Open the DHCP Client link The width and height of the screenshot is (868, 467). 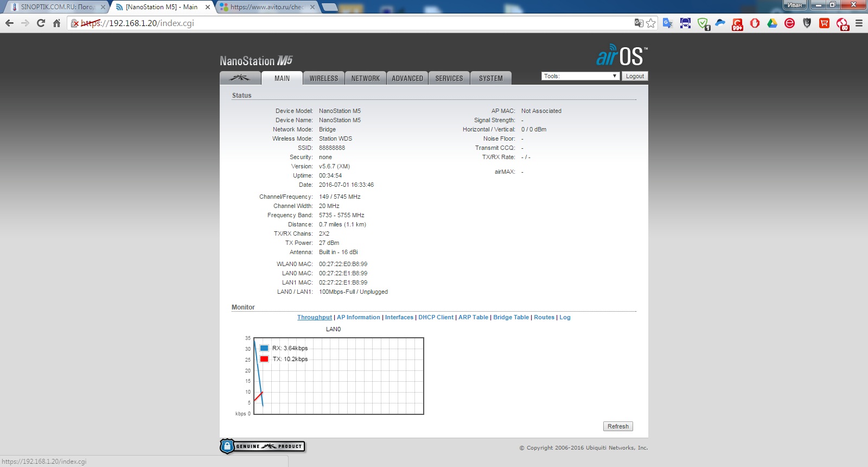(x=436, y=317)
